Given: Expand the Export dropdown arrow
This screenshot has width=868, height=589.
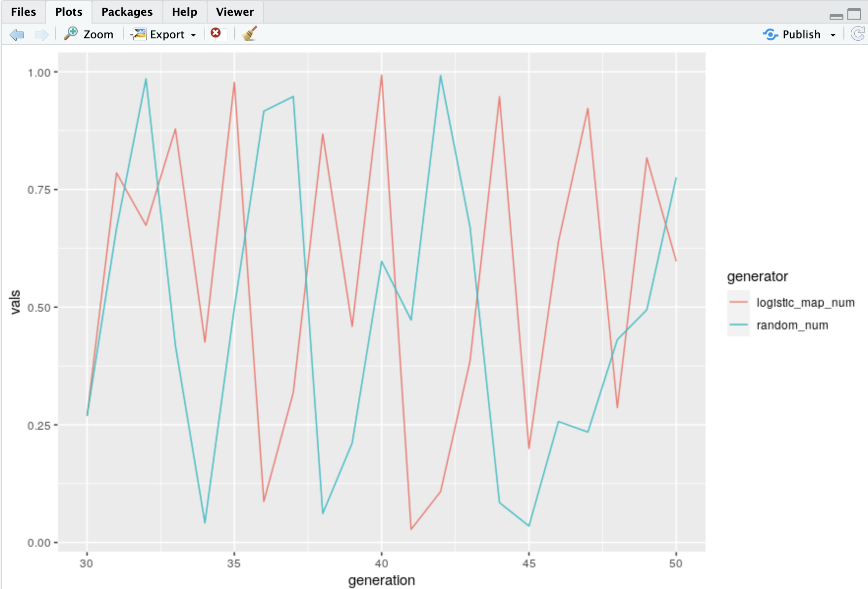Looking at the screenshot, I should point(193,35).
